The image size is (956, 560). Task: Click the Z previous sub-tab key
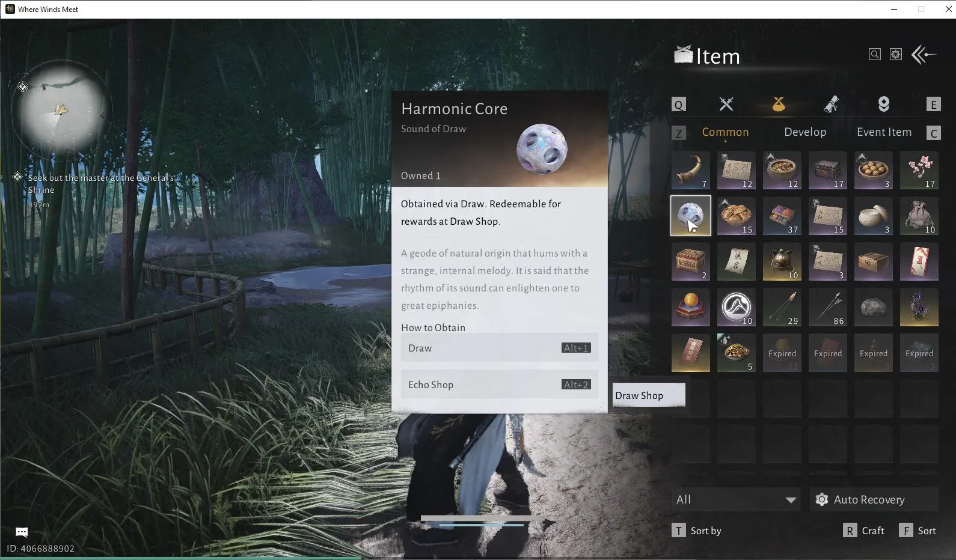tap(679, 133)
